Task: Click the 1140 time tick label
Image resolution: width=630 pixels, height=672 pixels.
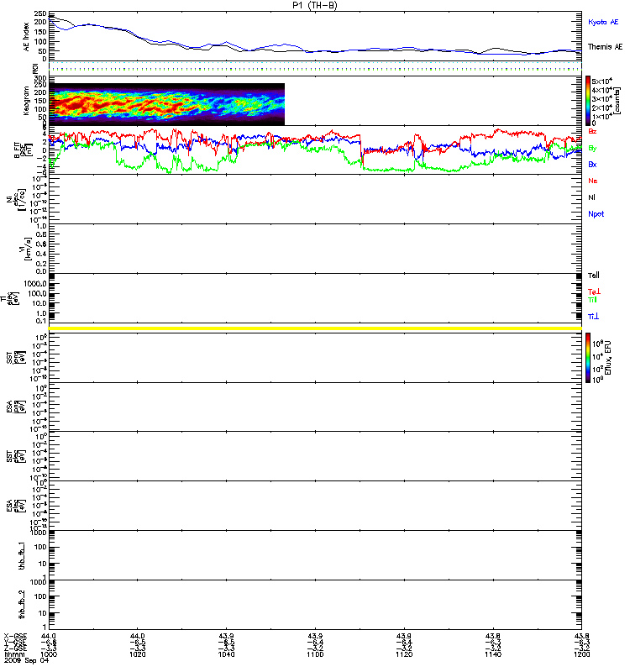Action: (493, 654)
